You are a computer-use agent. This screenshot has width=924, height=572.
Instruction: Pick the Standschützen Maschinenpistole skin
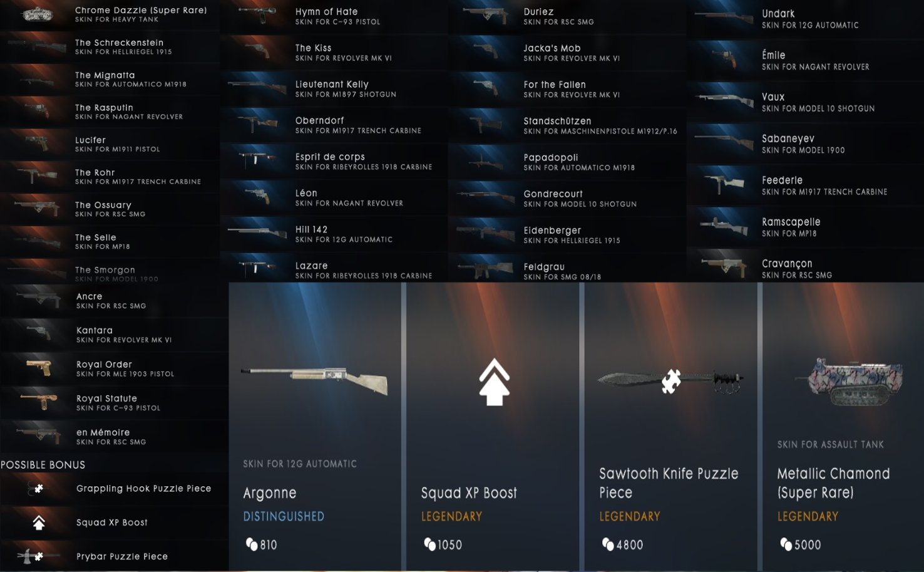point(567,125)
